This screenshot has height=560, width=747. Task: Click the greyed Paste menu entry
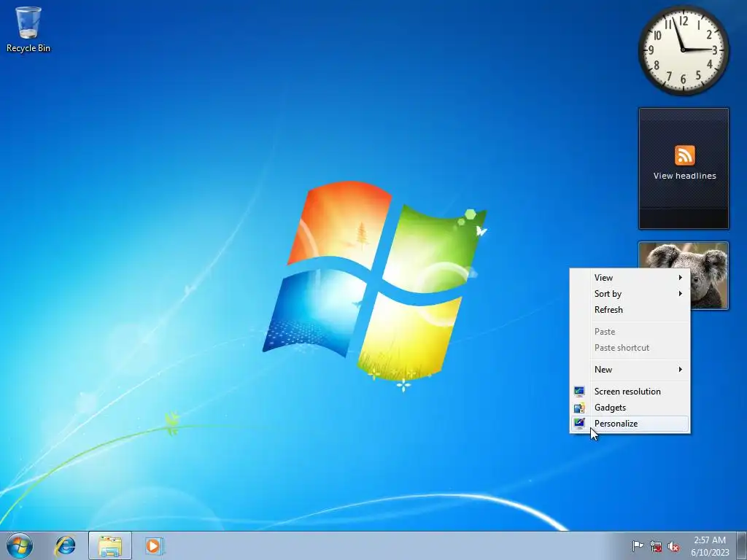coord(630,332)
